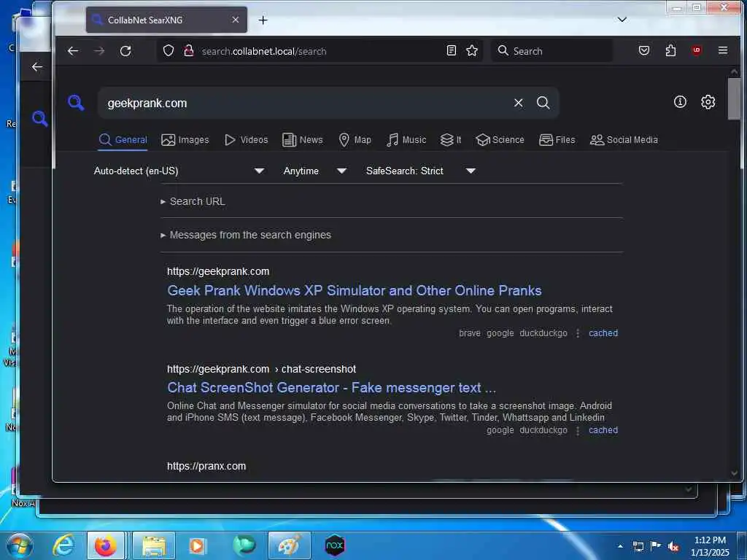
Task: Open Firefox hamburger application menu
Action: pyautogui.click(x=723, y=50)
